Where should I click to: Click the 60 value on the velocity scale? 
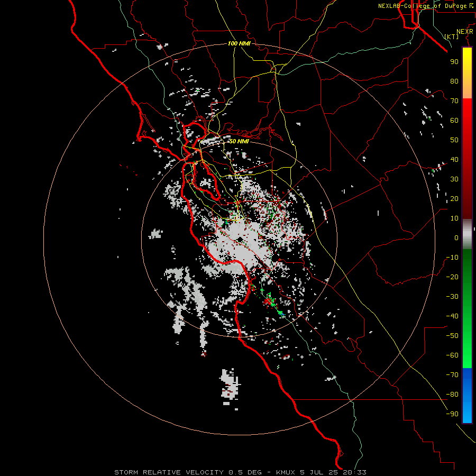coord(454,121)
